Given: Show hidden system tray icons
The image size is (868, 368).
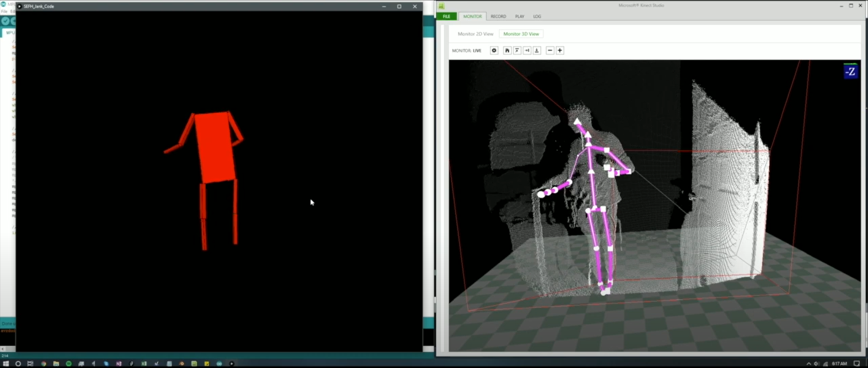Looking at the screenshot, I should pyautogui.click(x=808, y=363).
